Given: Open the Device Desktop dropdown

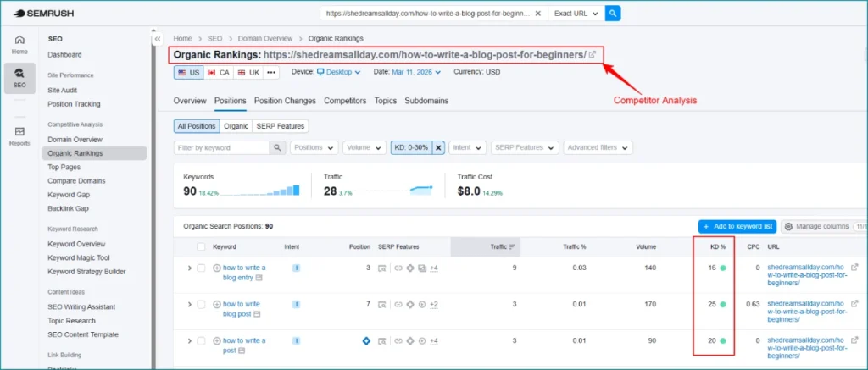Looking at the screenshot, I should (x=339, y=72).
